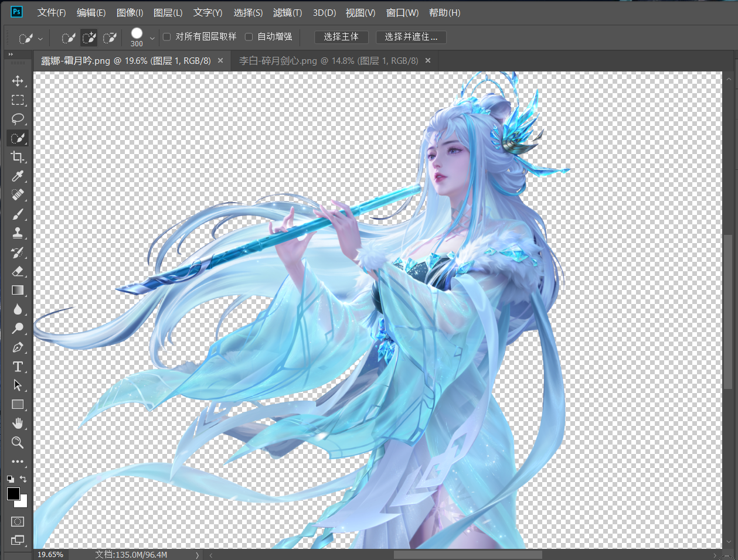Click the 19.65% zoom level field
The height and width of the screenshot is (560, 738).
[x=50, y=555]
